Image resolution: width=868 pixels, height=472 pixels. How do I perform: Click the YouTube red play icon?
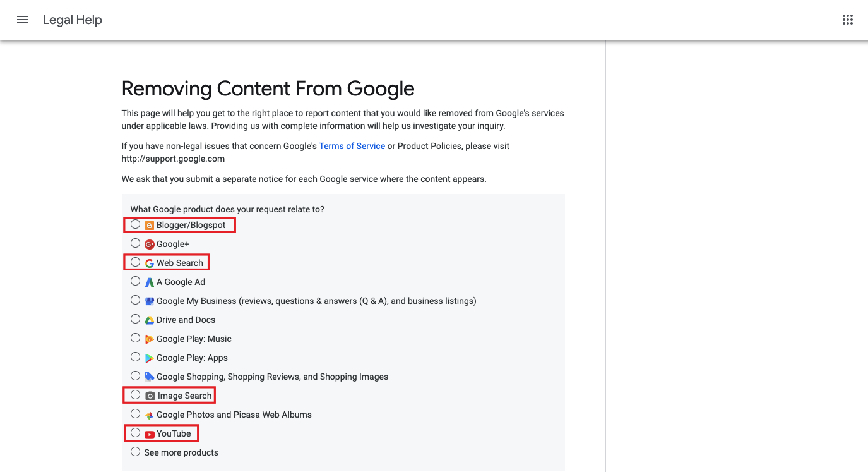click(150, 433)
